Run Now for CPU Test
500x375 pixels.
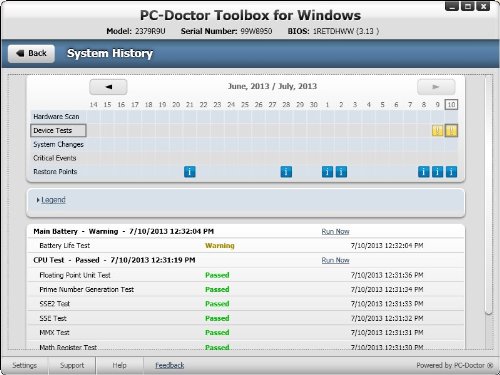(x=335, y=260)
